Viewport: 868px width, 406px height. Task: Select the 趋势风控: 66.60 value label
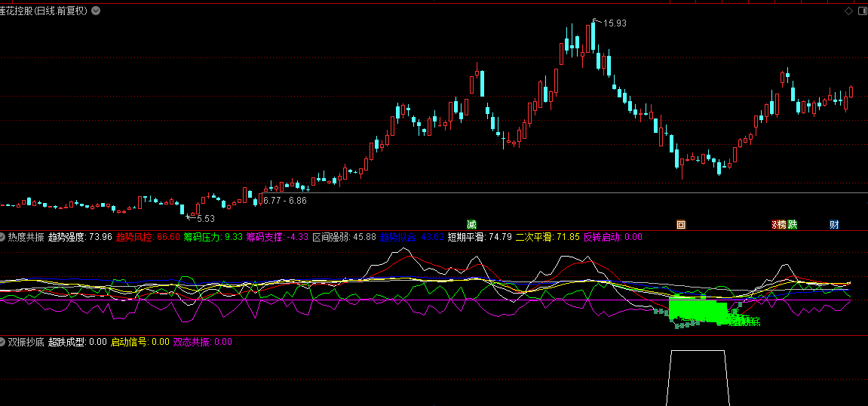[148, 237]
